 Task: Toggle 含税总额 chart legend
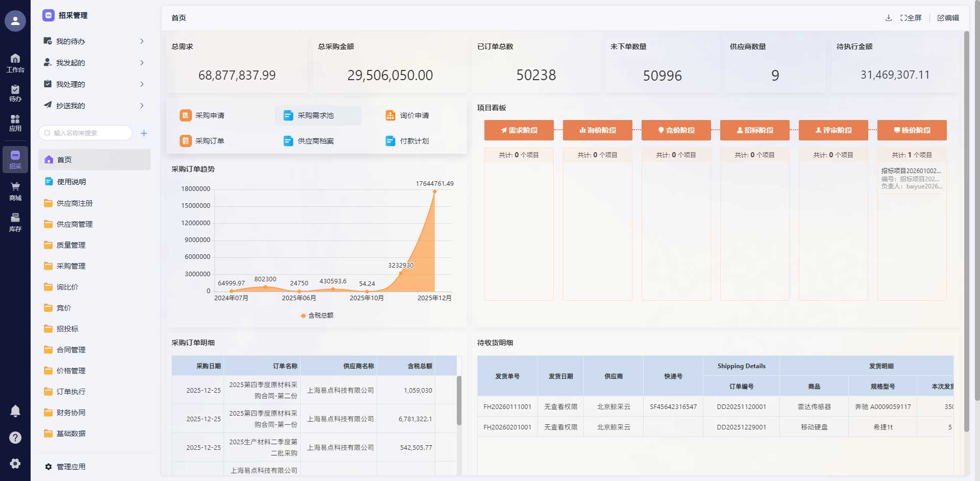pos(317,316)
